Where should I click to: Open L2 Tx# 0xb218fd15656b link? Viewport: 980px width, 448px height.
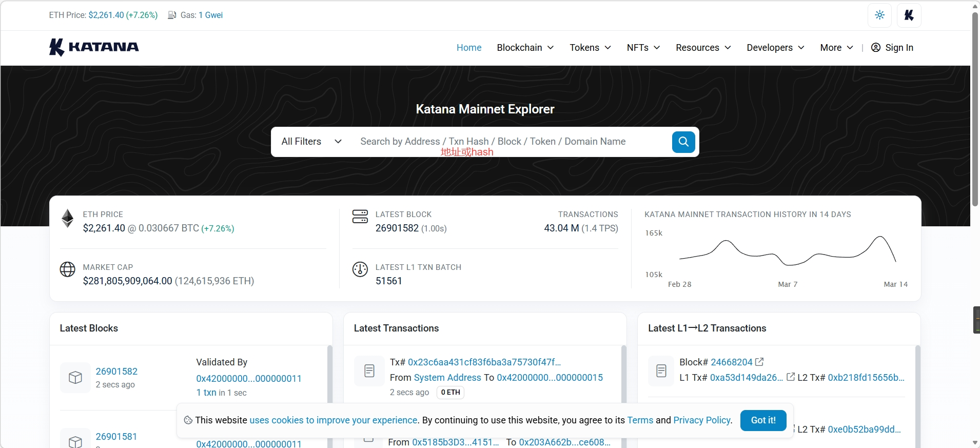866,378
